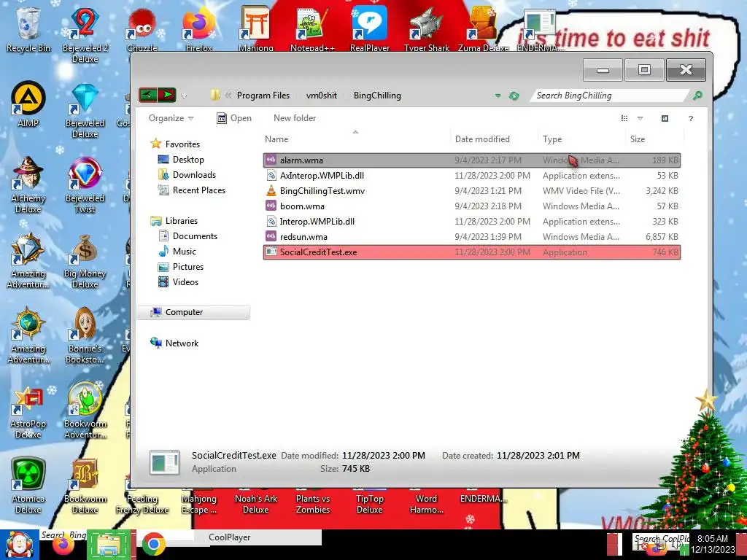Select the boom.wma file
Viewport: 747px width, 560px height.
(x=472, y=206)
